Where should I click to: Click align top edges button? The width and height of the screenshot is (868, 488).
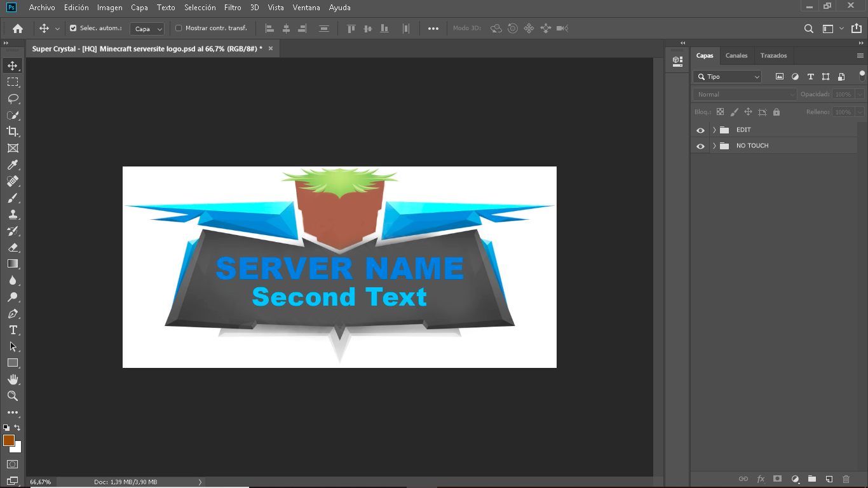click(351, 29)
